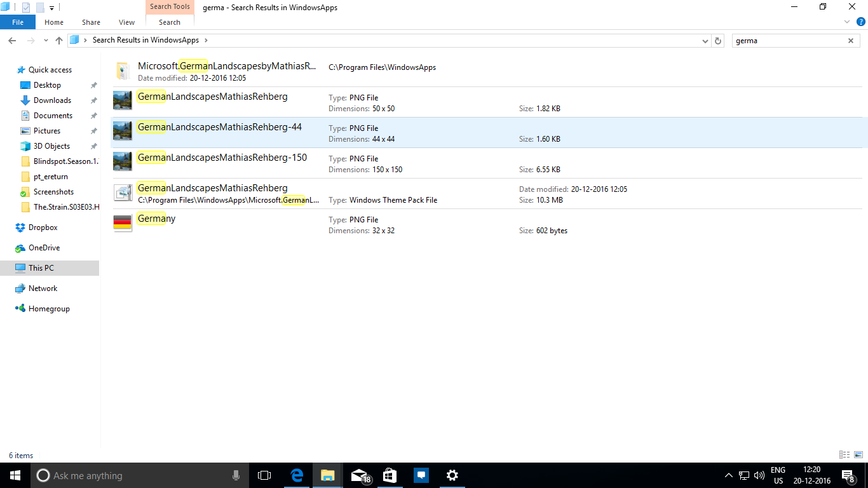Open Settings gear on the taskbar
Screen dimensions: 868x488
coord(452,475)
